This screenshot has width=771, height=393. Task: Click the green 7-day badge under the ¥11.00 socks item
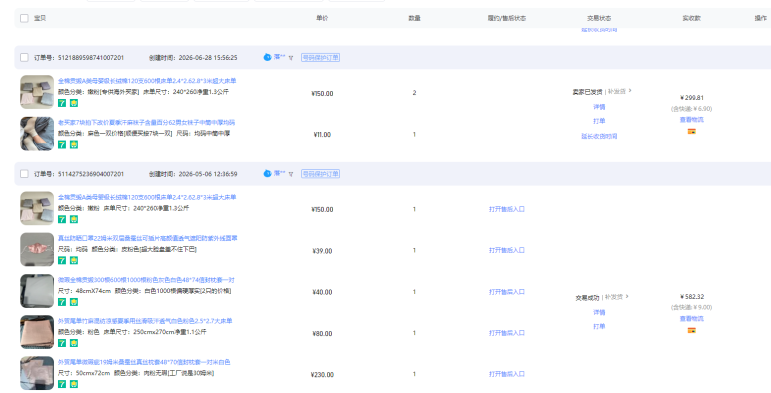62,145
